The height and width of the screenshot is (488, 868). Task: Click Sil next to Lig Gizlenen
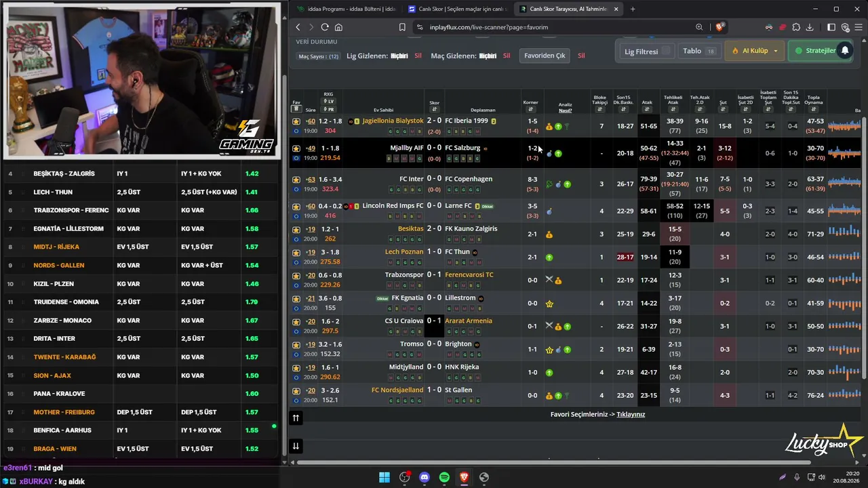tap(418, 56)
